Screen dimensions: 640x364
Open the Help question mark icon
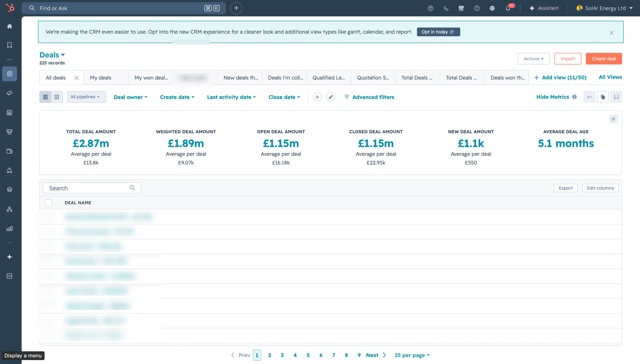click(477, 8)
